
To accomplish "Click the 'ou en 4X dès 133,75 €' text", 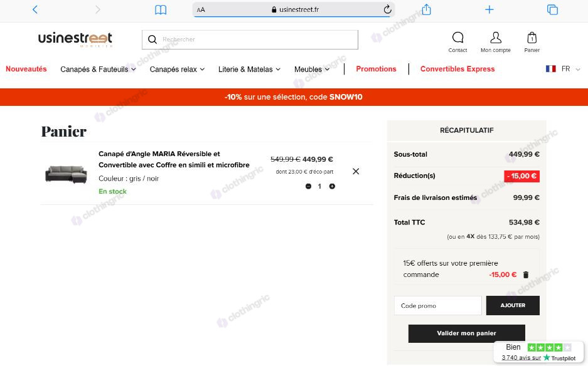I will (x=493, y=237).
